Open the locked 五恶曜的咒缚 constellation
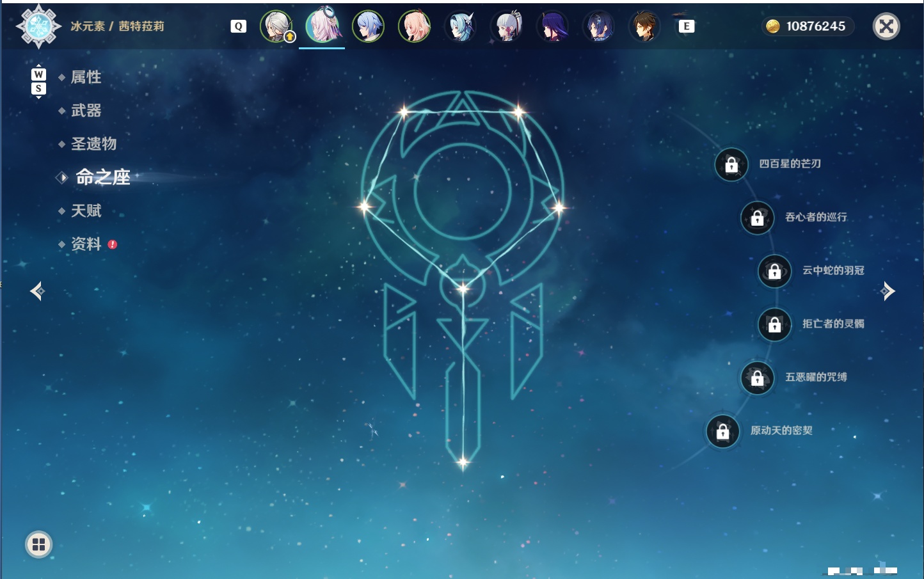The image size is (924, 579). pos(758,378)
